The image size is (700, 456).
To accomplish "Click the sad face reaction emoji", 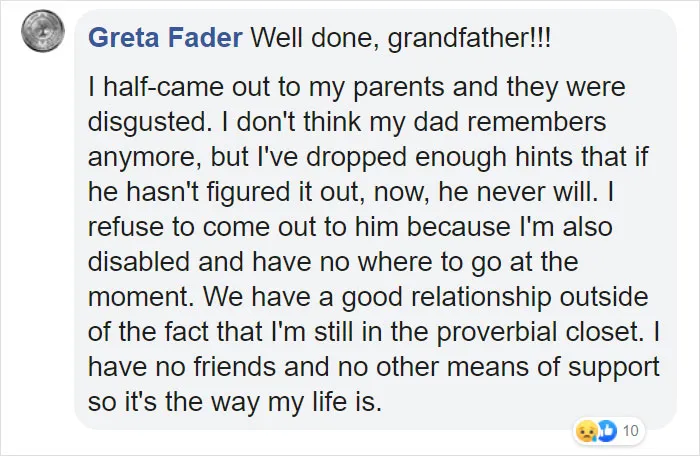I will click(x=585, y=431).
